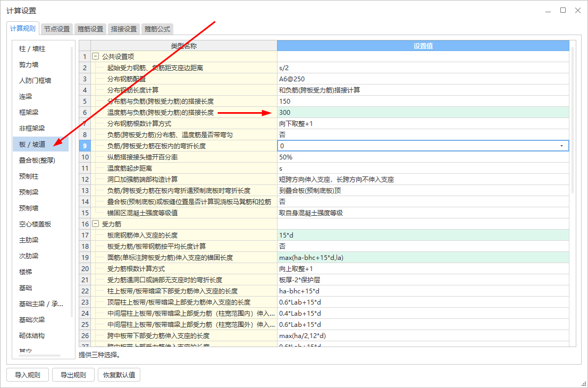Image resolution: width=588 pixels, height=388 pixels.
Task: Click 板厚-2*保护层 value cell
Action: [x=423, y=280]
